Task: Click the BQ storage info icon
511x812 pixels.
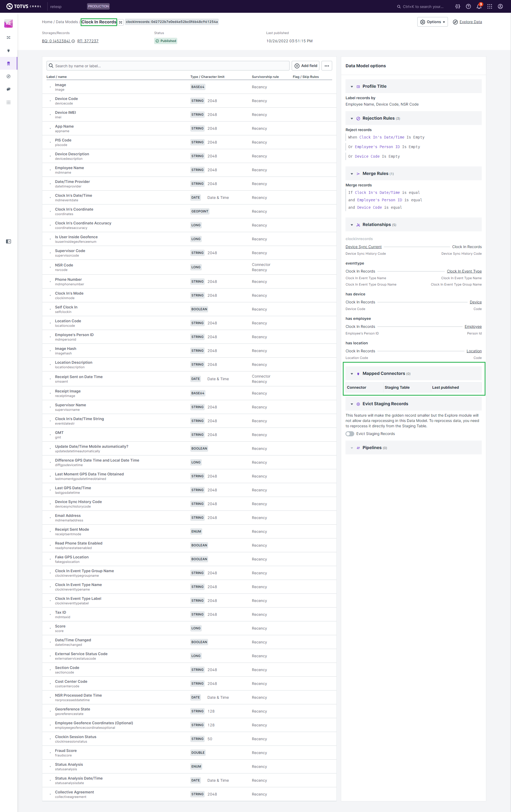Action: pos(73,41)
